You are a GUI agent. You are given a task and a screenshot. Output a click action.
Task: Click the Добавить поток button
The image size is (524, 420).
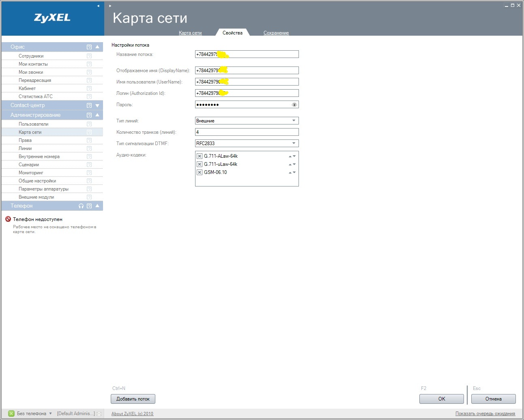tap(133, 399)
